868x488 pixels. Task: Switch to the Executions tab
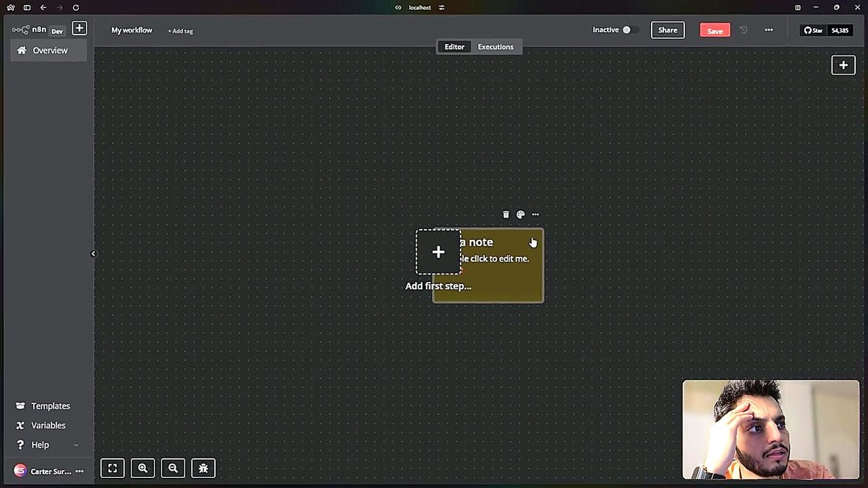pos(495,47)
